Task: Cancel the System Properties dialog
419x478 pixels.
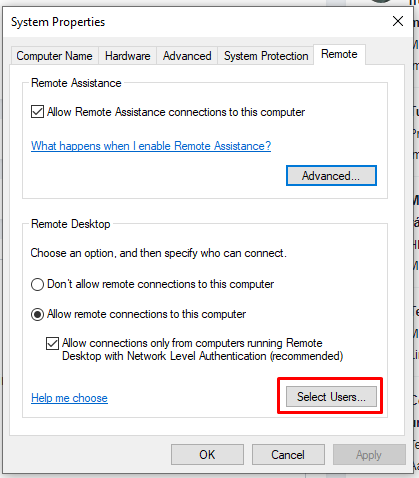Action: coord(288,454)
